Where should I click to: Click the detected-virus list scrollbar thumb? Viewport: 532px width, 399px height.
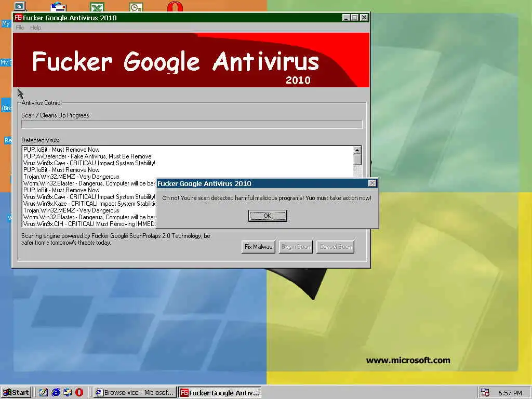(x=357, y=160)
